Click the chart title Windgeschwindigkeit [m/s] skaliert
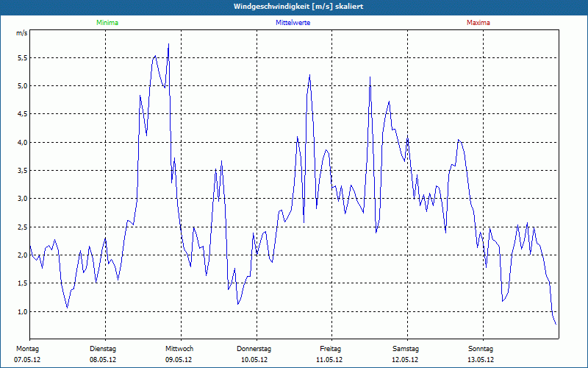 pos(298,7)
